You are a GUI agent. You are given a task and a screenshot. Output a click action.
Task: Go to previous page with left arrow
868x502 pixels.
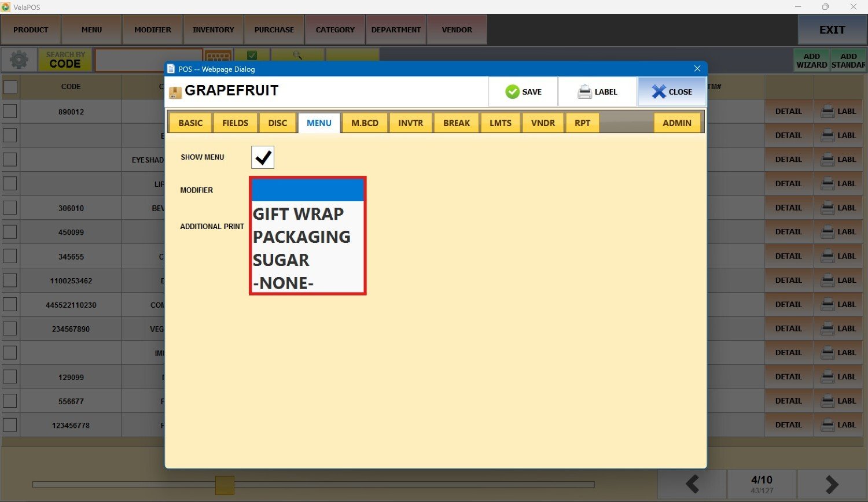(x=692, y=484)
